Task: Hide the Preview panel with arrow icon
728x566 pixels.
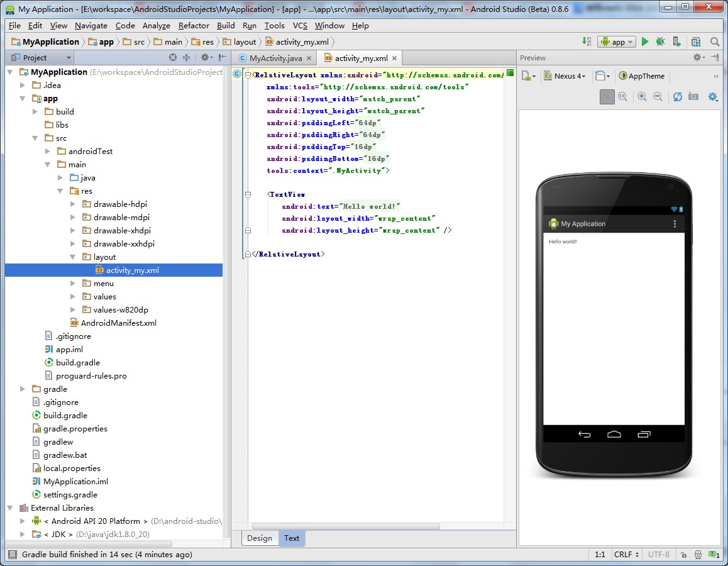Action: (x=715, y=58)
